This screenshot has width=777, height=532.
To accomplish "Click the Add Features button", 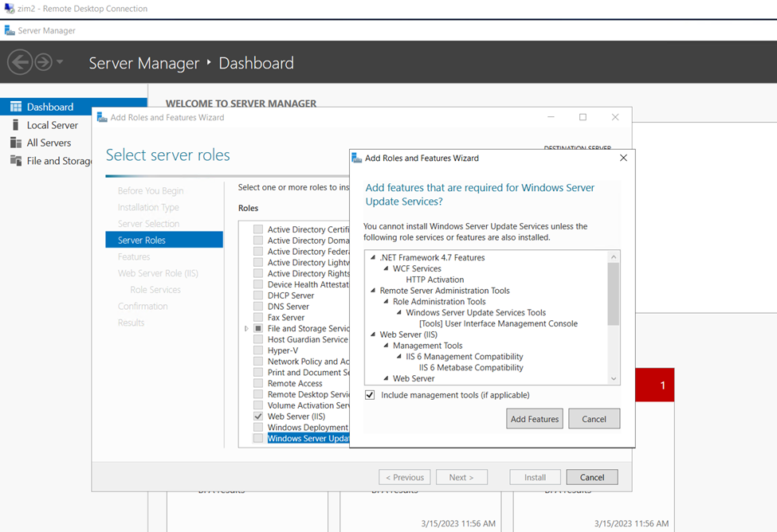I will coord(534,419).
